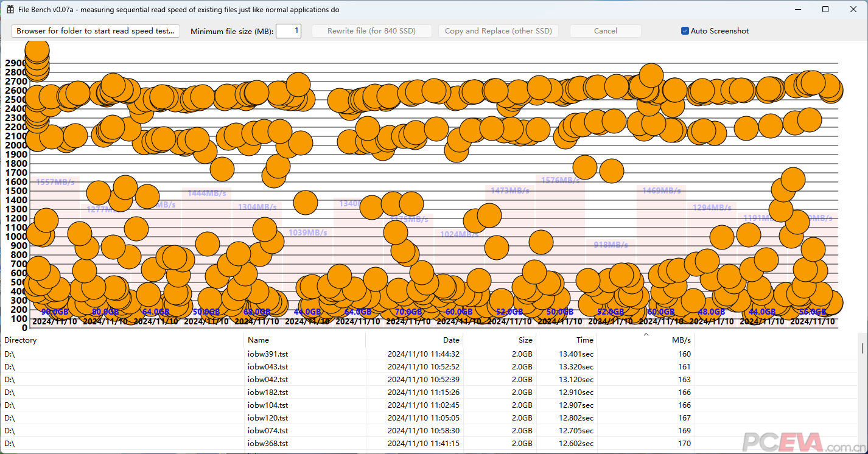Select the iobw368.tst file entry
This screenshot has height=454, width=868.
[x=268, y=444]
